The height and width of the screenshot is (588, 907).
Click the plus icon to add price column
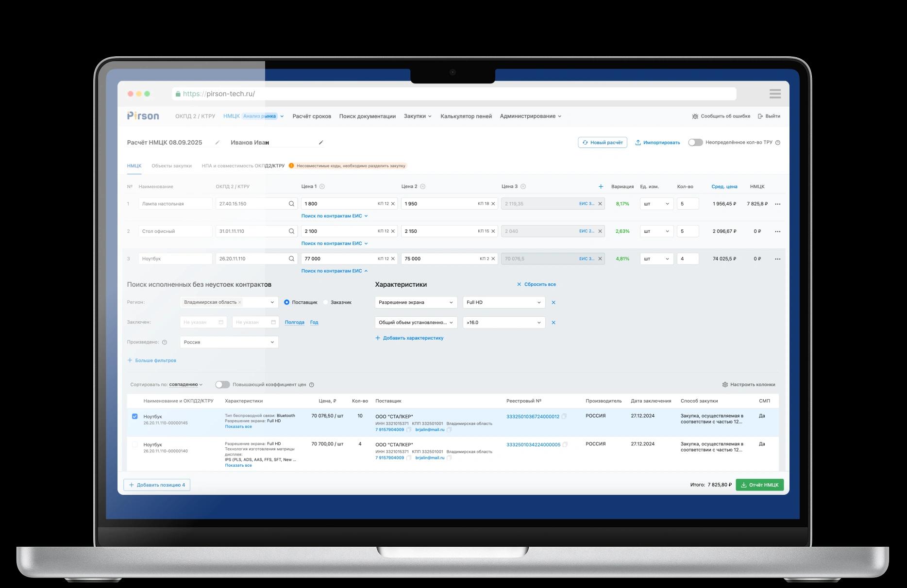tap(601, 186)
